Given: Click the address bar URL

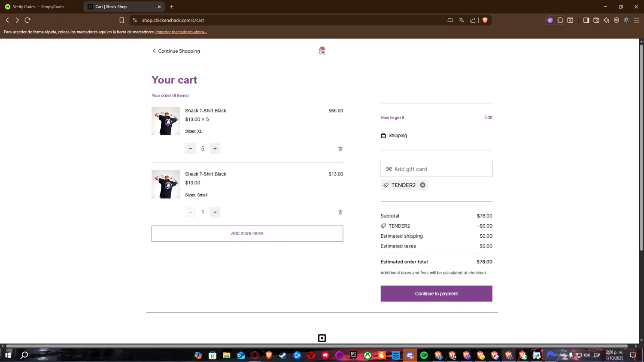Looking at the screenshot, I should pyautogui.click(x=173, y=20).
